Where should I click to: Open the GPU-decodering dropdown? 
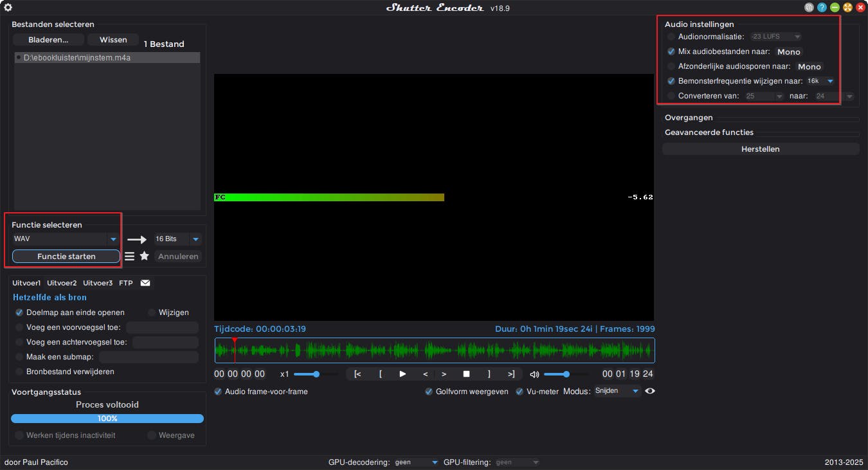click(417, 462)
